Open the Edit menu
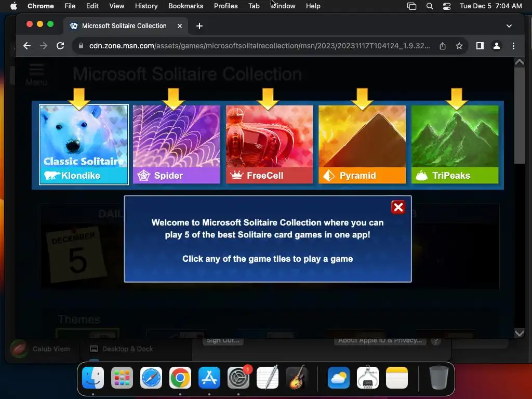 tap(92, 6)
